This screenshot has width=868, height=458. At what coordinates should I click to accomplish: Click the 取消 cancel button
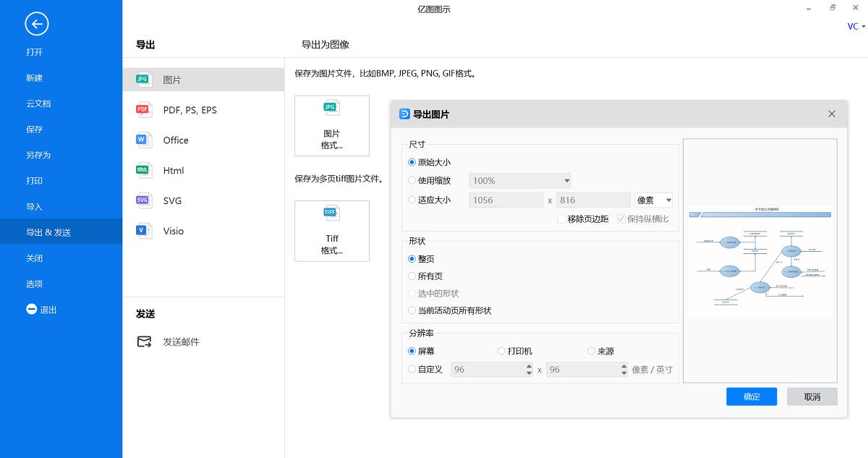pyautogui.click(x=812, y=396)
